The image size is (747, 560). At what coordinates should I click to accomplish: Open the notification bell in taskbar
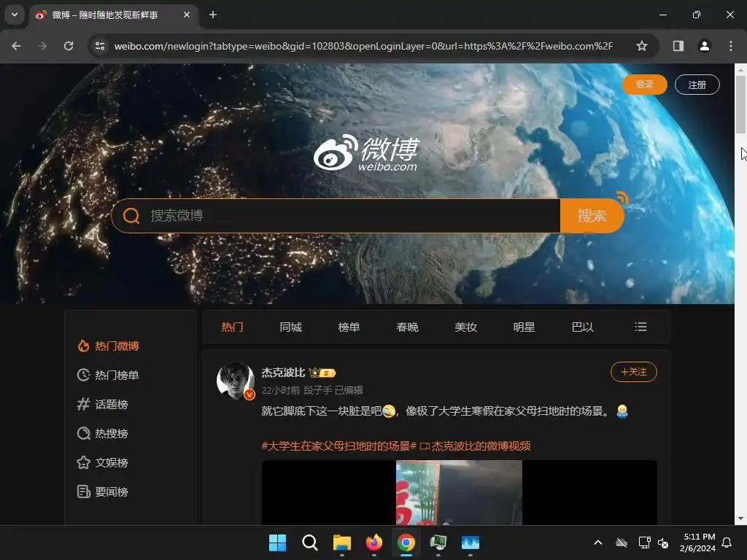tap(727, 542)
